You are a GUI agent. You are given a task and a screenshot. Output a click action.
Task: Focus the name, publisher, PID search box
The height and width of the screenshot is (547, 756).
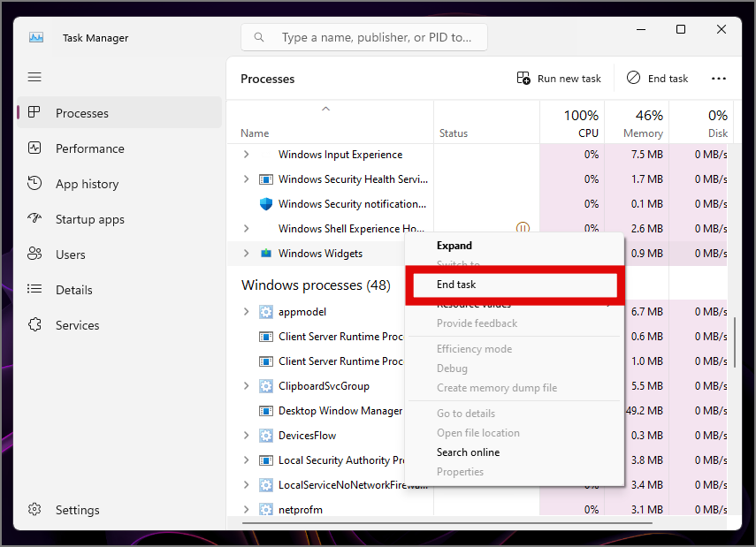tap(364, 37)
